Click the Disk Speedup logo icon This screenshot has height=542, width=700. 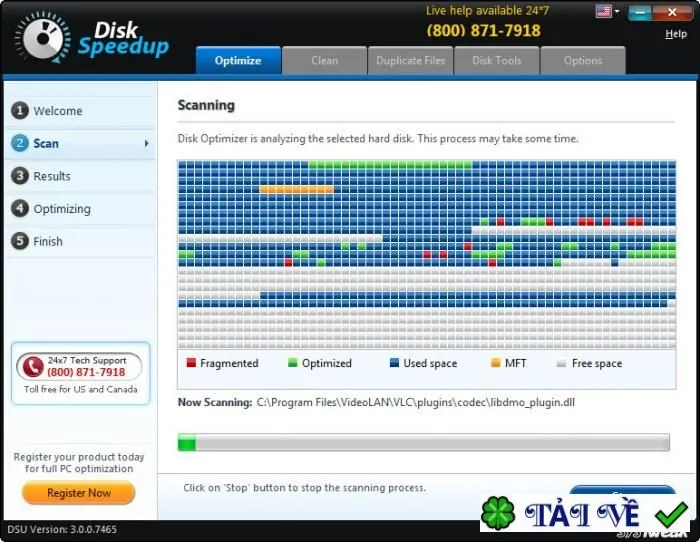[x=42, y=38]
